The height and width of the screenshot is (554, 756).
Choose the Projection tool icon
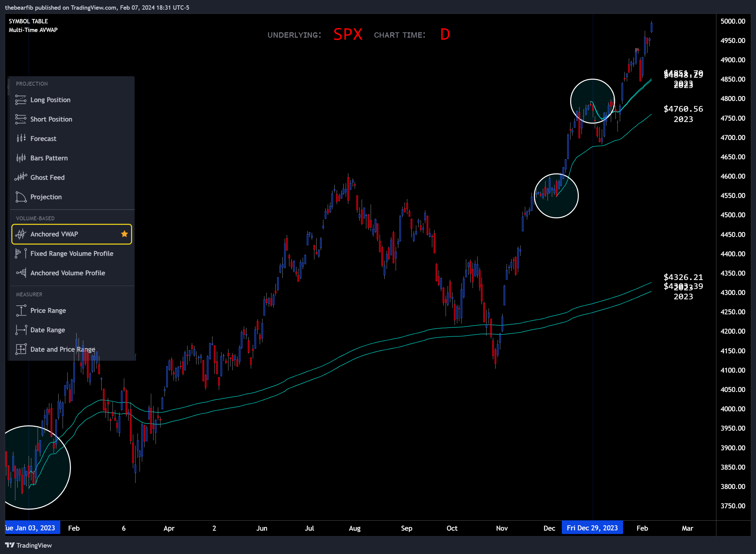tap(21, 197)
